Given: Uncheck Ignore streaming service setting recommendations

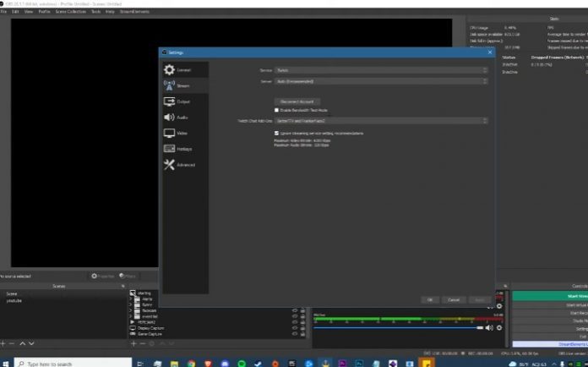Looking at the screenshot, I should [276, 134].
